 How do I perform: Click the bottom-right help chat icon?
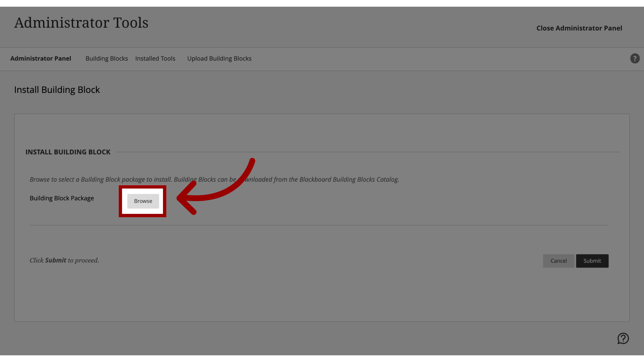coord(623,339)
